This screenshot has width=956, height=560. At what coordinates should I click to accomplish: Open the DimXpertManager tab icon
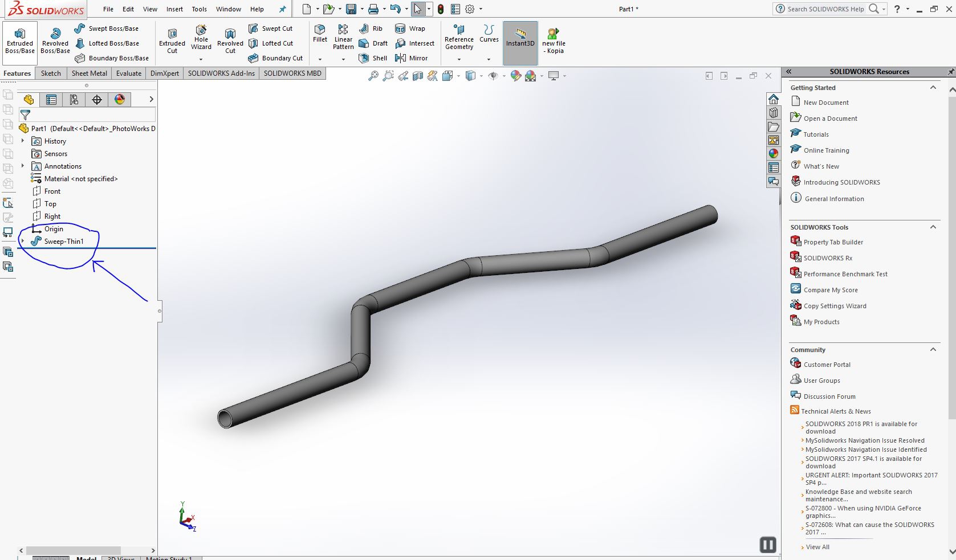point(97,100)
